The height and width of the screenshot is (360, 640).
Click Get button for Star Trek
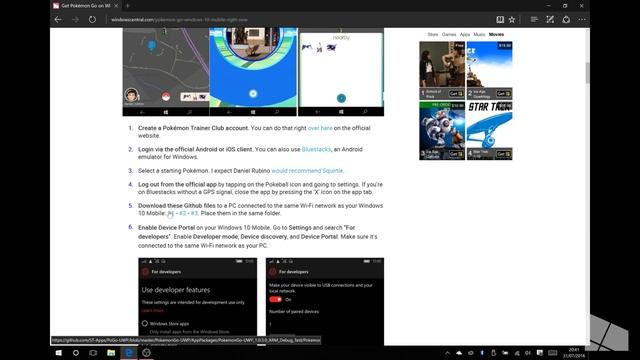pos(503,154)
